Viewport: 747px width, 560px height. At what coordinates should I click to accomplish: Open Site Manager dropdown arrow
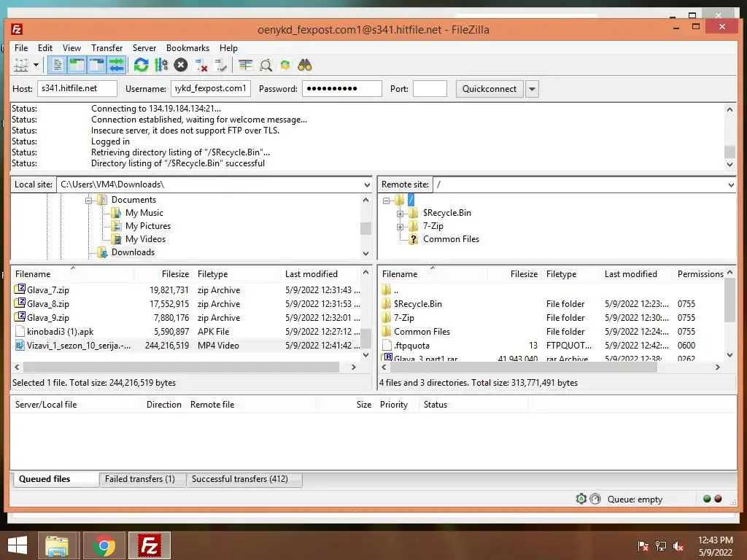(36, 65)
